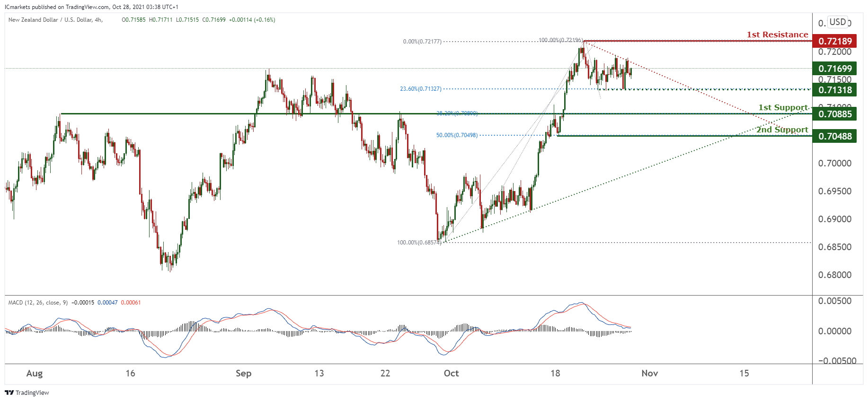The width and height of the screenshot is (868, 401).
Task: Click the 0.70000 price axis value
Action: point(835,164)
